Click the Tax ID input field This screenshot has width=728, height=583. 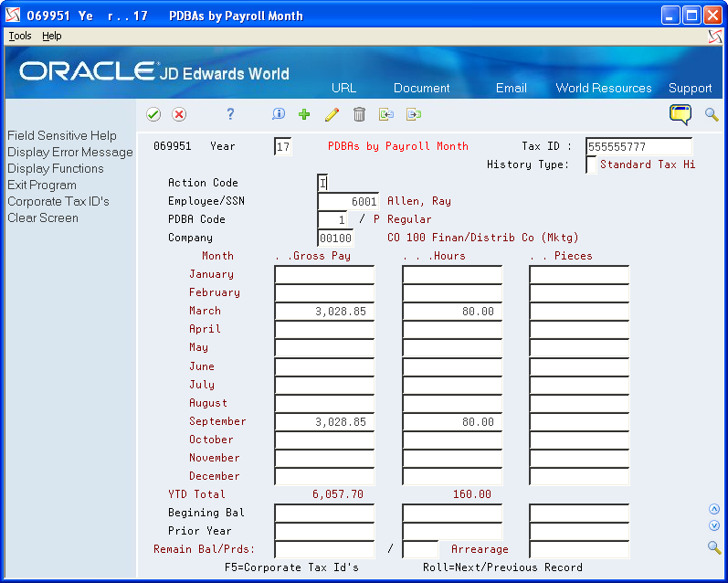pyautogui.click(x=638, y=147)
